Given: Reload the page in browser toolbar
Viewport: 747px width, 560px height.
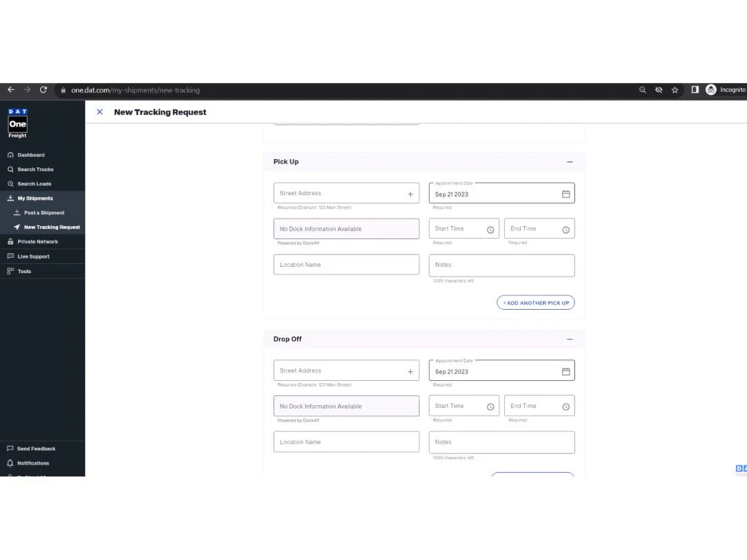Looking at the screenshot, I should (x=44, y=90).
